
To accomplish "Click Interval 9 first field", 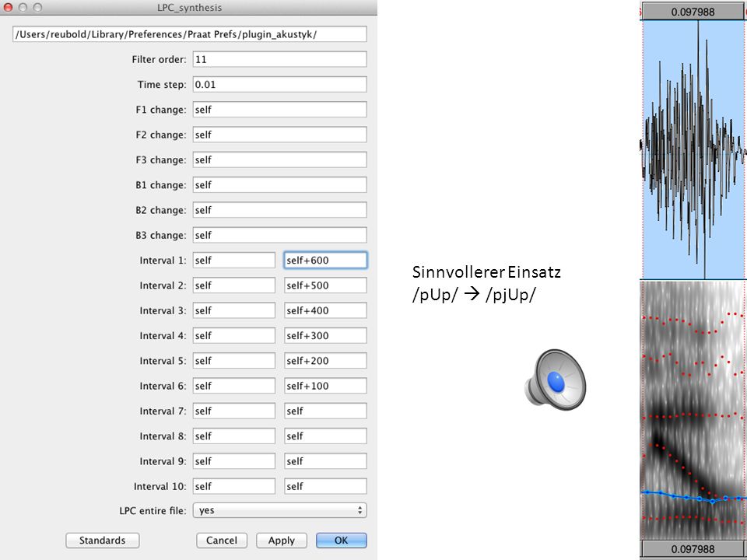I will tap(234, 461).
